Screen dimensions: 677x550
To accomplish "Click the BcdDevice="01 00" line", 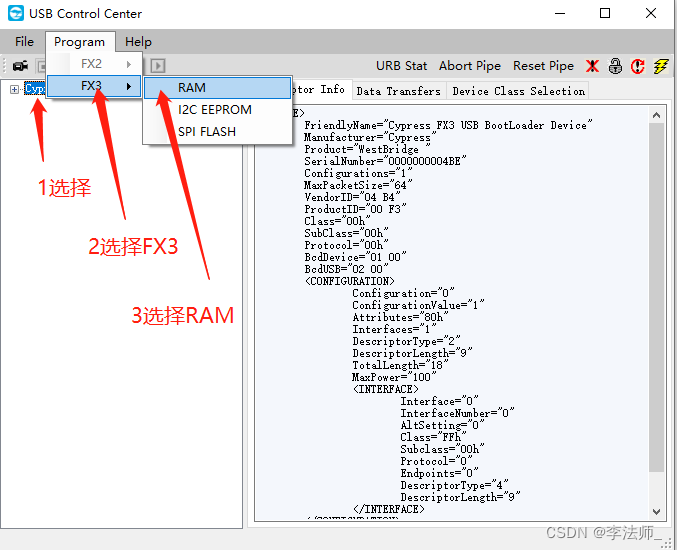I will (355, 257).
